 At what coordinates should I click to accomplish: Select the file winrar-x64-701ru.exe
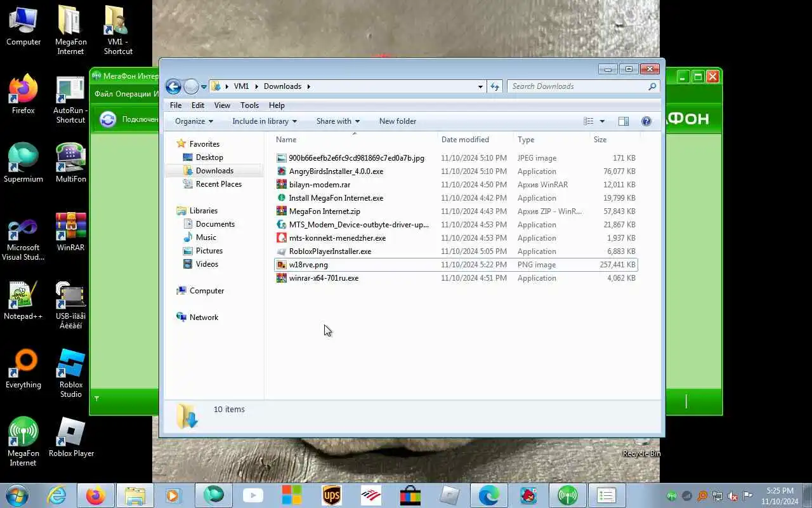pos(324,278)
